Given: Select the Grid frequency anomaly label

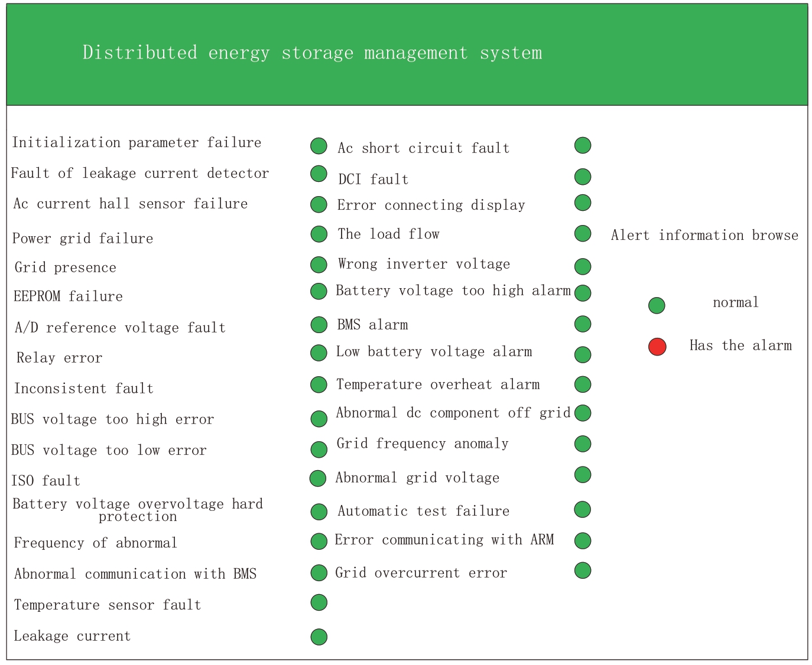Looking at the screenshot, I should coord(422,444).
